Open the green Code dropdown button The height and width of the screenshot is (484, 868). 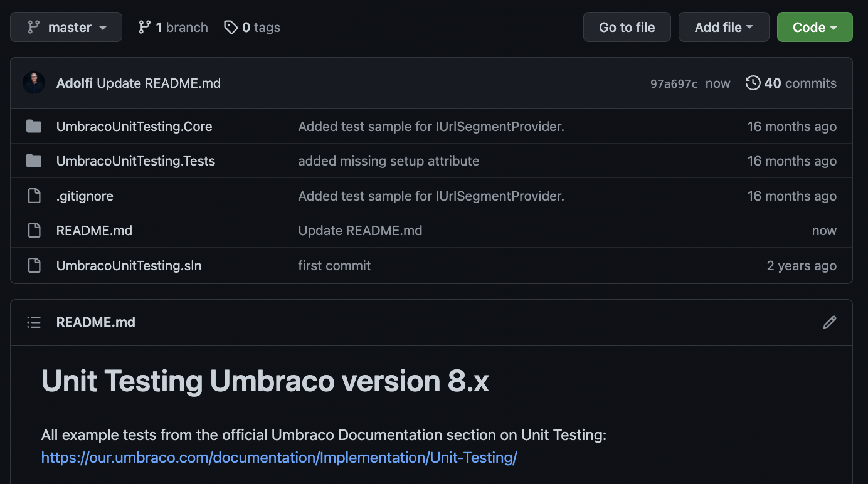click(x=815, y=28)
